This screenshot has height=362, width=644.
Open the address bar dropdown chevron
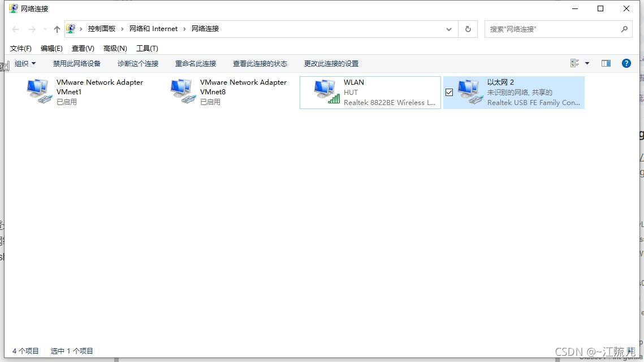click(x=448, y=29)
